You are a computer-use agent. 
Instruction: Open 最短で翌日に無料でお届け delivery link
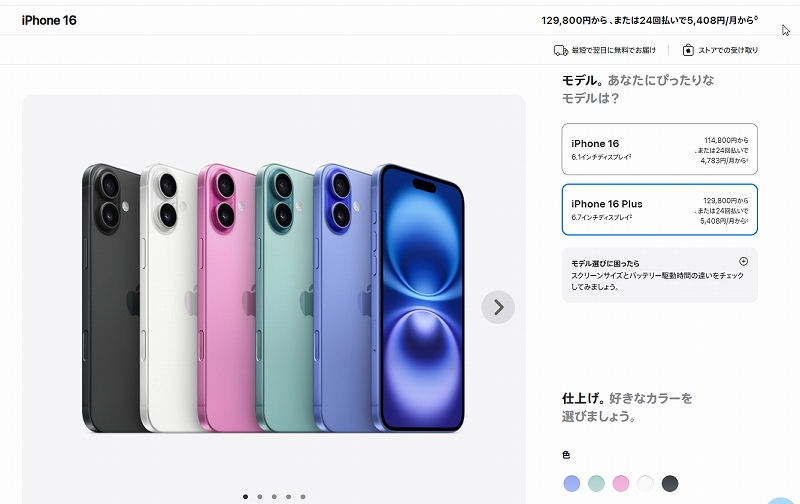click(605, 51)
